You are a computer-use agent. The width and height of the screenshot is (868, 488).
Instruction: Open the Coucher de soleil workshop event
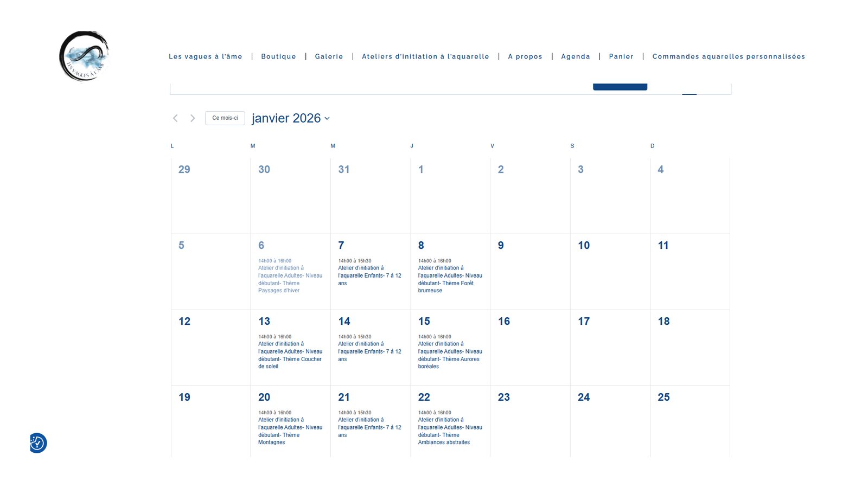[x=290, y=355]
